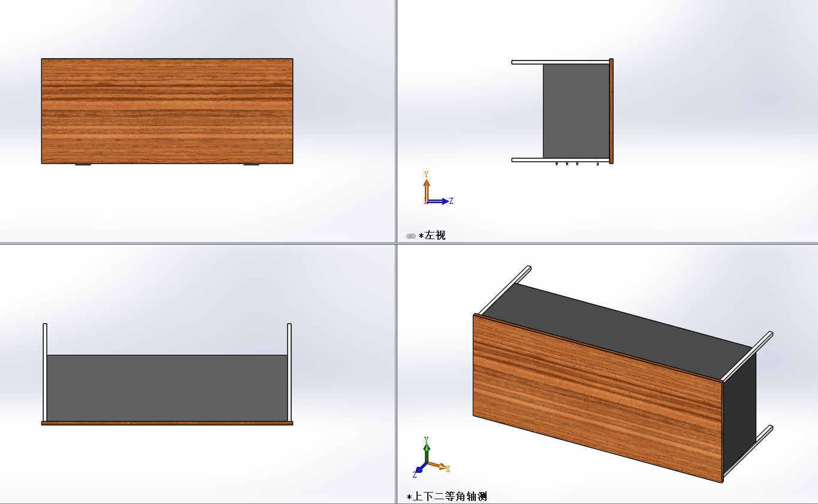
Task: Select the left white rail in bottom-left viewport
Action: tap(45, 372)
